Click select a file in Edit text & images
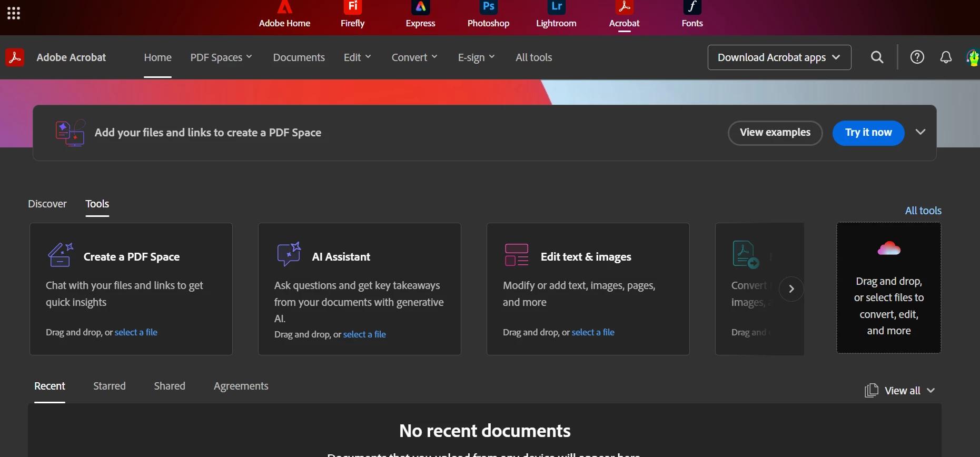The image size is (980, 457). 593,332
